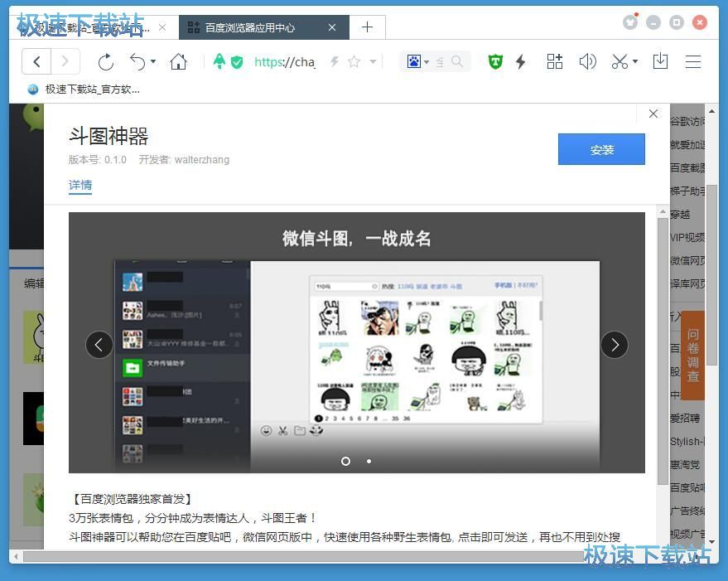The height and width of the screenshot is (581, 728).
Task: Toggle page sound with speaker icon
Action: click(x=587, y=61)
